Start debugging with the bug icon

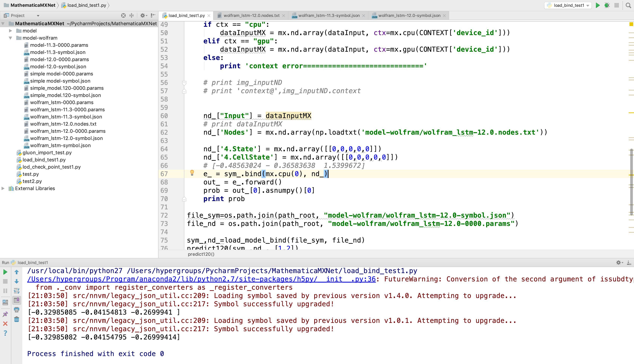(607, 5)
